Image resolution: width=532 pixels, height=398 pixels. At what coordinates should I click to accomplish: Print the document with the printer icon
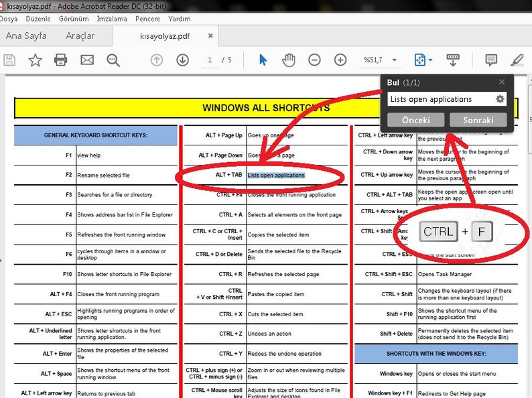pyautogui.click(x=61, y=60)
